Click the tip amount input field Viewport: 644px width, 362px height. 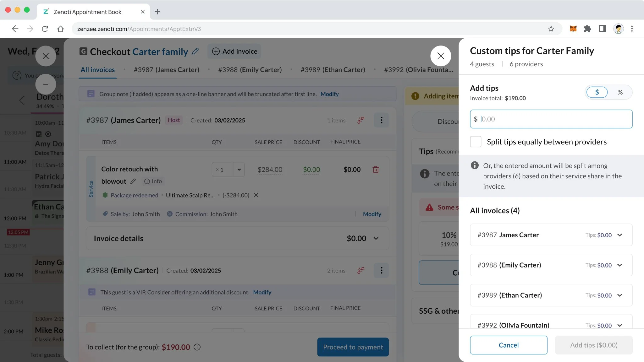coord(551,119)
